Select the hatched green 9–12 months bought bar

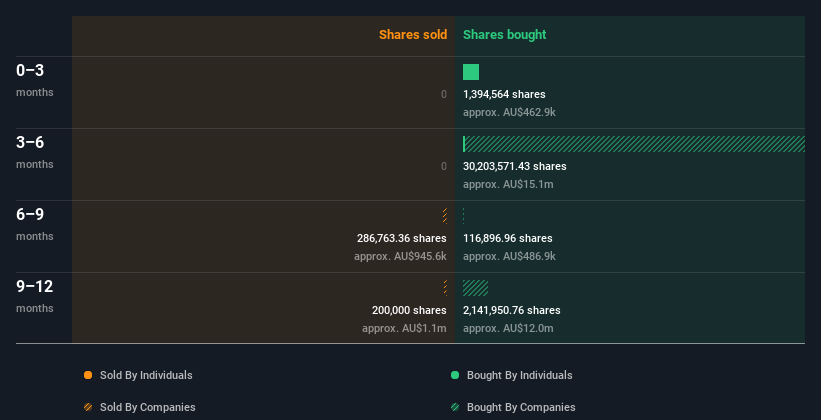coord(475,288)
